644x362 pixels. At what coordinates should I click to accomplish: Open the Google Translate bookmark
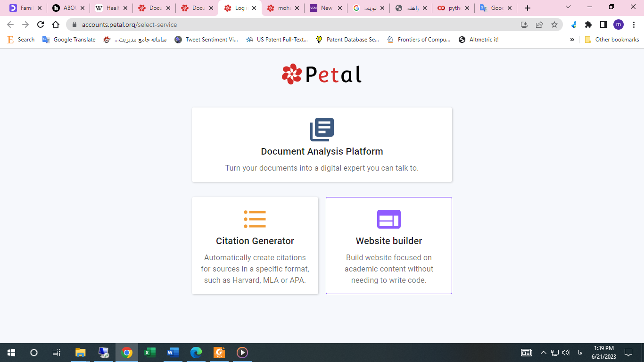pyautogui.click(x=69, y=40)
